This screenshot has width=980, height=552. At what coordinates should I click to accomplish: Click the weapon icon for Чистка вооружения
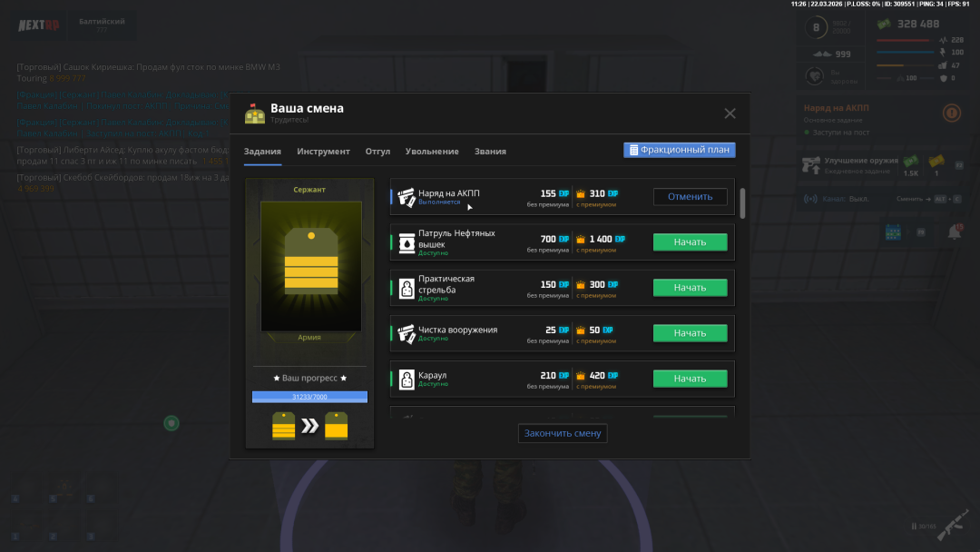tap(407, 333)
